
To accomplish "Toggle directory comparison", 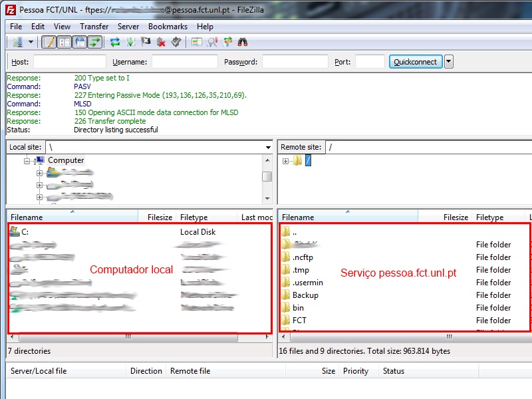I will [212, 42].
